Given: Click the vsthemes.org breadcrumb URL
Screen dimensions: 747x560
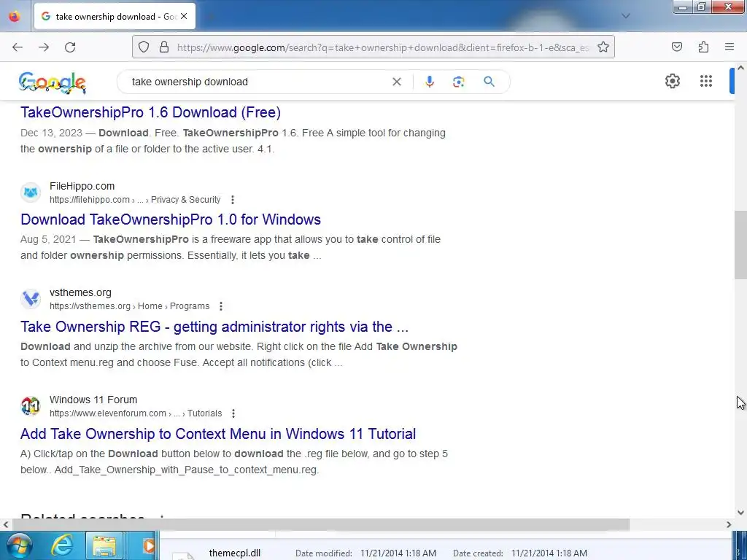Looking at the screenshot, I should click(130, 306).
